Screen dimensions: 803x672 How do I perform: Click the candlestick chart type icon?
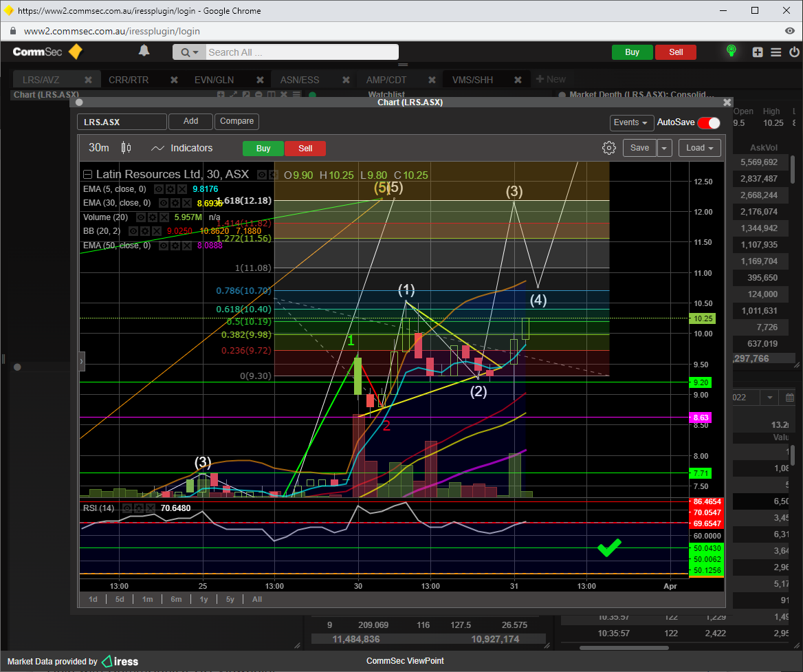pos(126,148)
